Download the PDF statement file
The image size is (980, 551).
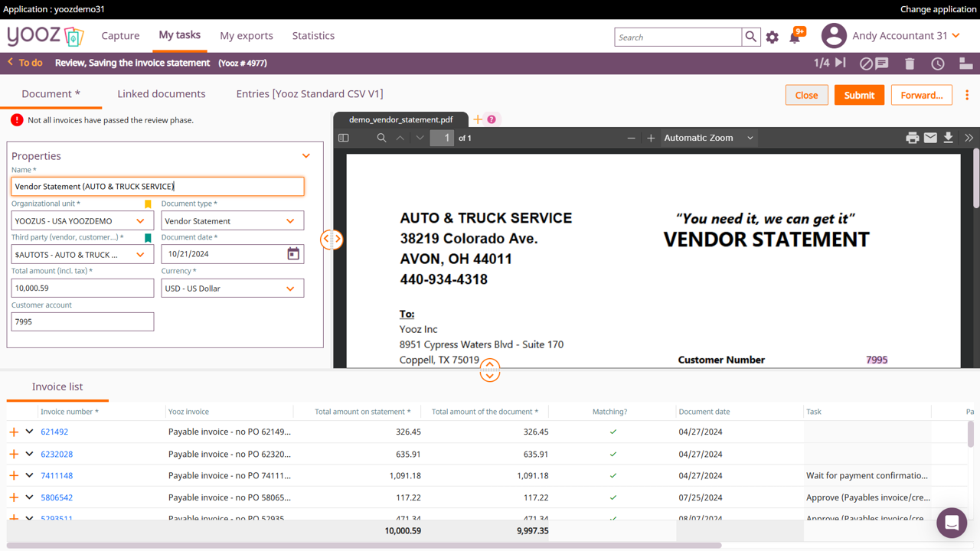[948, 138]
